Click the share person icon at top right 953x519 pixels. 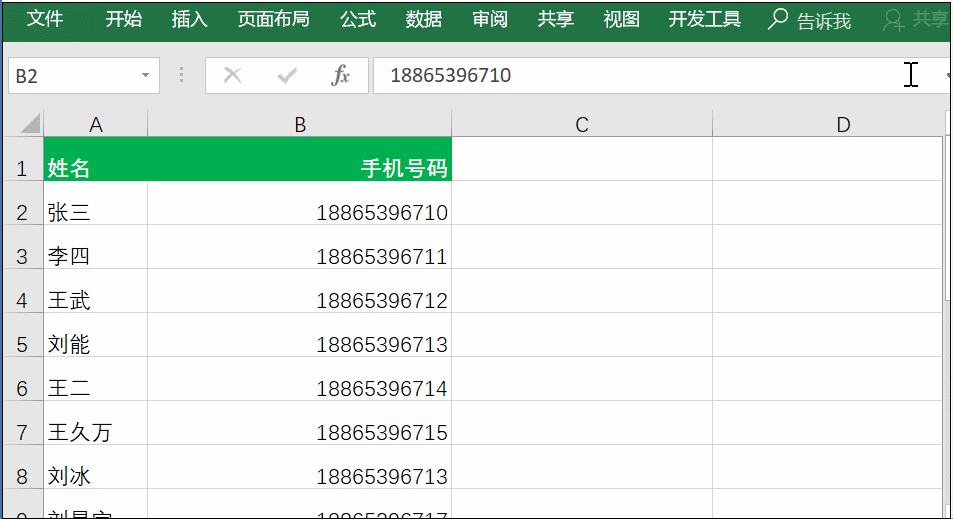tap(893, 20)
